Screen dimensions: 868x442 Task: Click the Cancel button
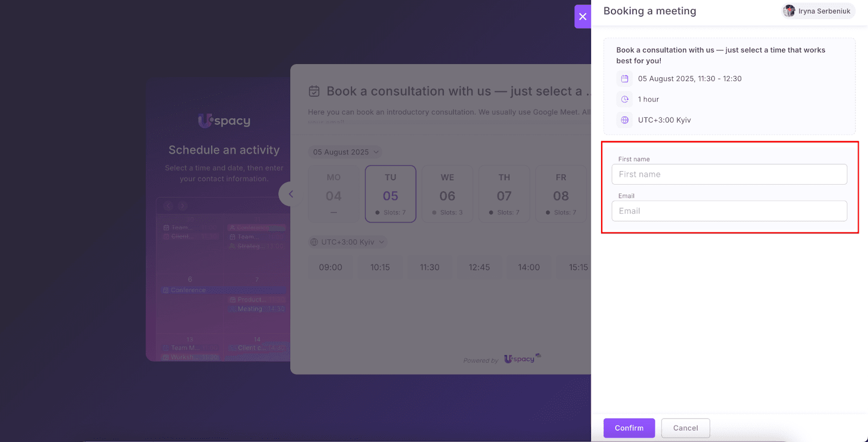coord(685,428)
